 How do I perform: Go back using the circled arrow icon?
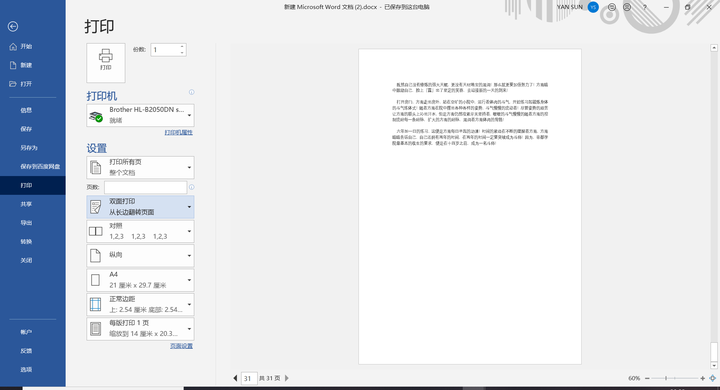(13, 27)
